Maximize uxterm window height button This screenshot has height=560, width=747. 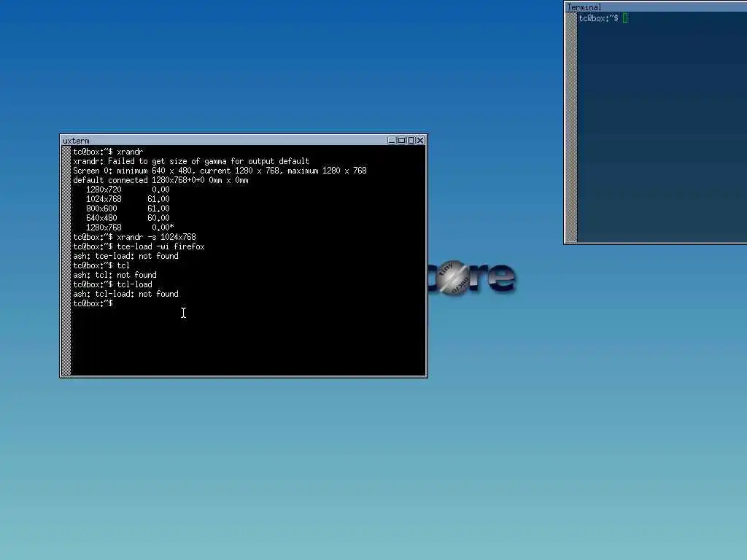tap(411, 141)
